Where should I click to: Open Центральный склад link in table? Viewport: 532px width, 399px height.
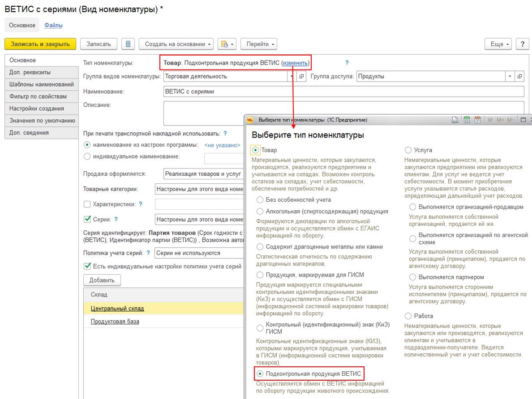point(117,308)
